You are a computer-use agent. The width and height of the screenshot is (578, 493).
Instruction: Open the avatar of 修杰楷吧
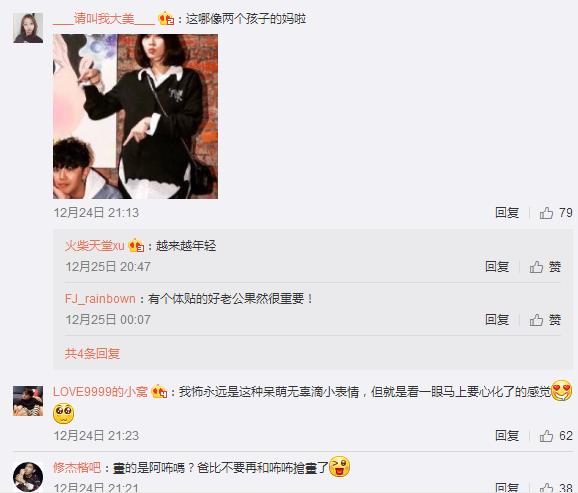pyautogui.click(x=28, y=476)
